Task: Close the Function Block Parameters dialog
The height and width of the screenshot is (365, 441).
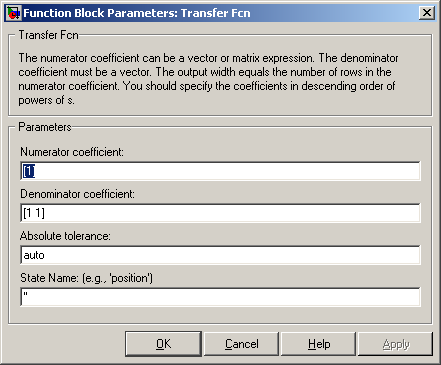Action: click(x=427, y=13)
